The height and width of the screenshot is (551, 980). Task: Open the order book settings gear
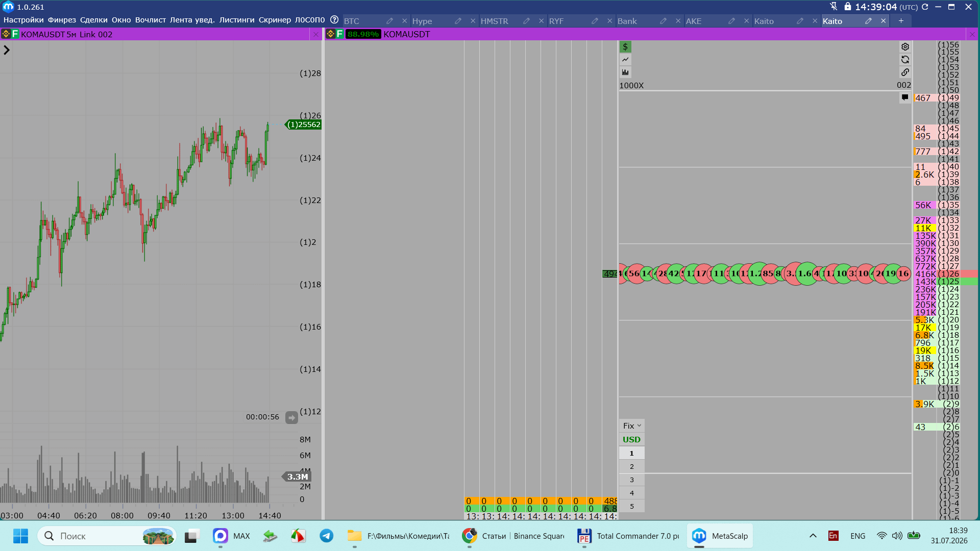[905, 47]
